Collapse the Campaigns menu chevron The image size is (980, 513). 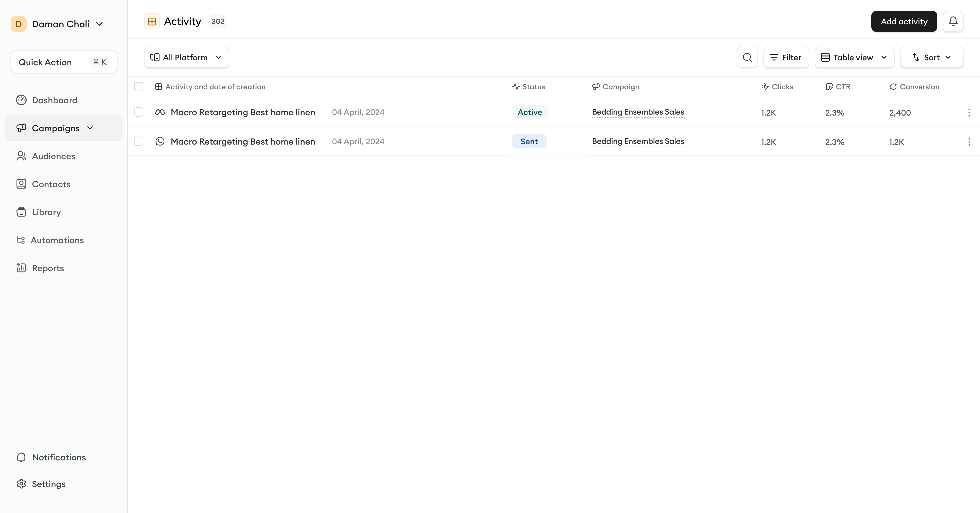[90, 128]
